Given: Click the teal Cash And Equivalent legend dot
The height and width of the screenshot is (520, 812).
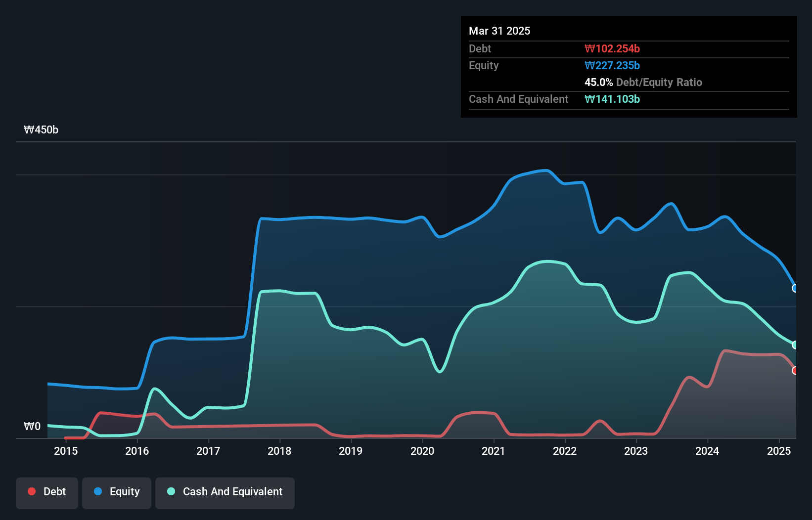Looking at the screenshot, I should point(171,491).
